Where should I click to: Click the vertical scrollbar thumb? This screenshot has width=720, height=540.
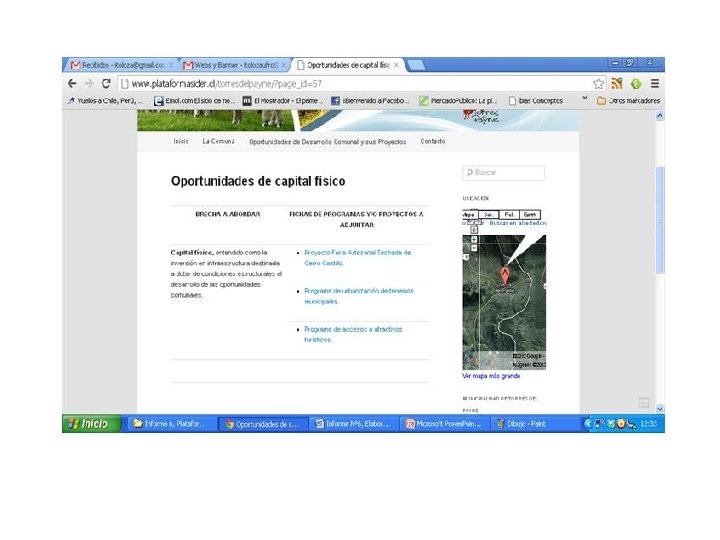(x=660, y=220)
